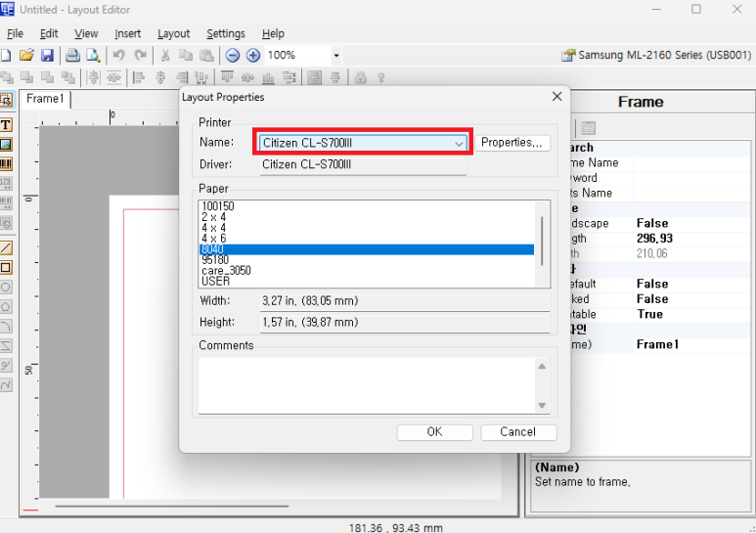Open the Insert menu

point(128,33)
